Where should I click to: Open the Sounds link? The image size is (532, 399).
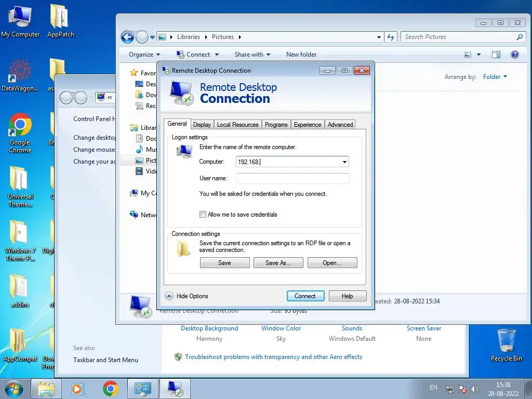(352, 328)
